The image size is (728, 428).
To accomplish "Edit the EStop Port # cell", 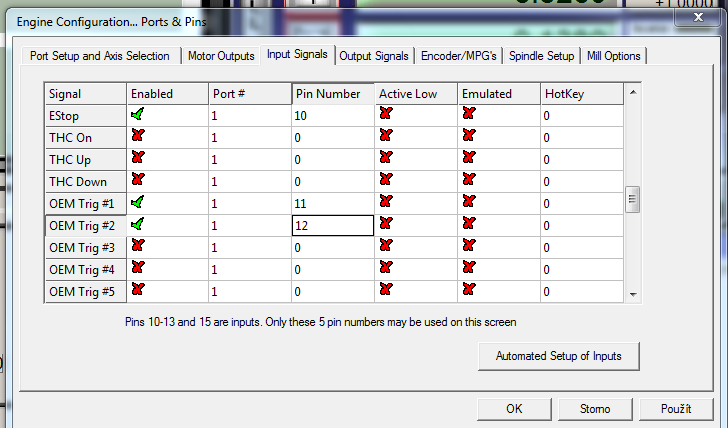I will 250,116.
